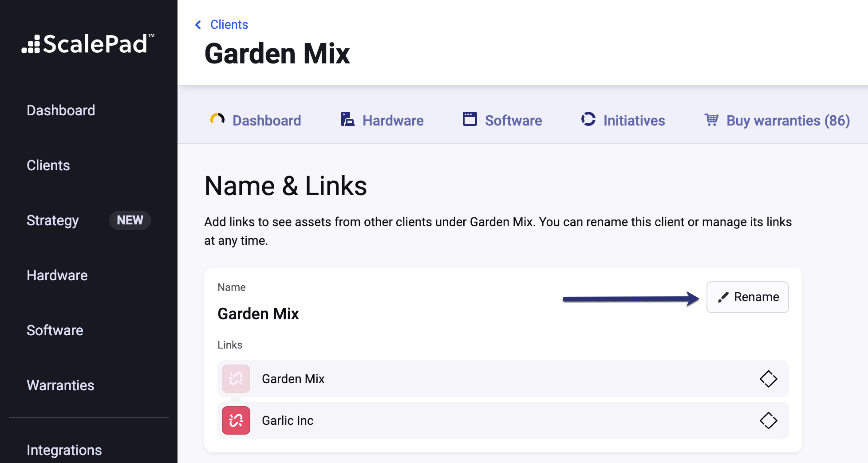Screen dimensions: 868x463
Task: Click the ScalePad logo
Action: click(x=88, y=44)
